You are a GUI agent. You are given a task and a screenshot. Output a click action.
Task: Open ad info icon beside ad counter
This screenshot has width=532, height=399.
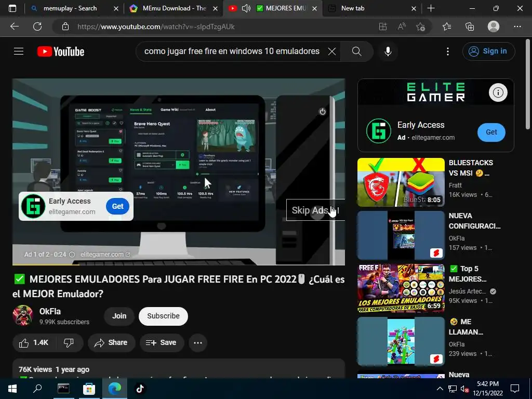(72, 255)
